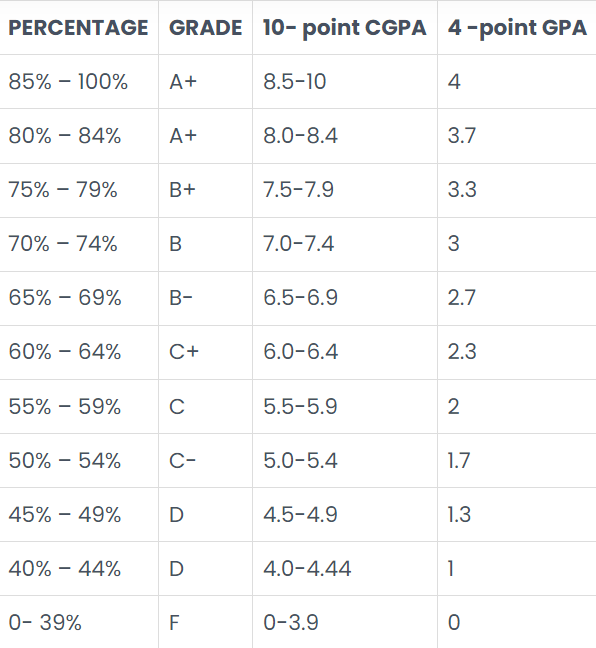Screen dimensions: 596x648
Task: Select the 65% – 69% percentage cell
Action: pos(78,298)
